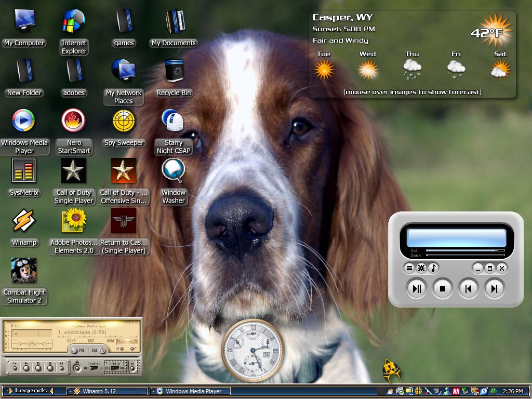Viewport: 532px width, 399px height.
Task: Select the SysMetrix desktop icon
Action: pos(24,170)
